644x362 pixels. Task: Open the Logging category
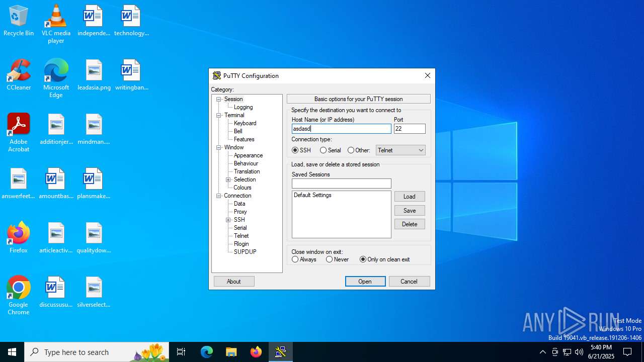point(243,107)
